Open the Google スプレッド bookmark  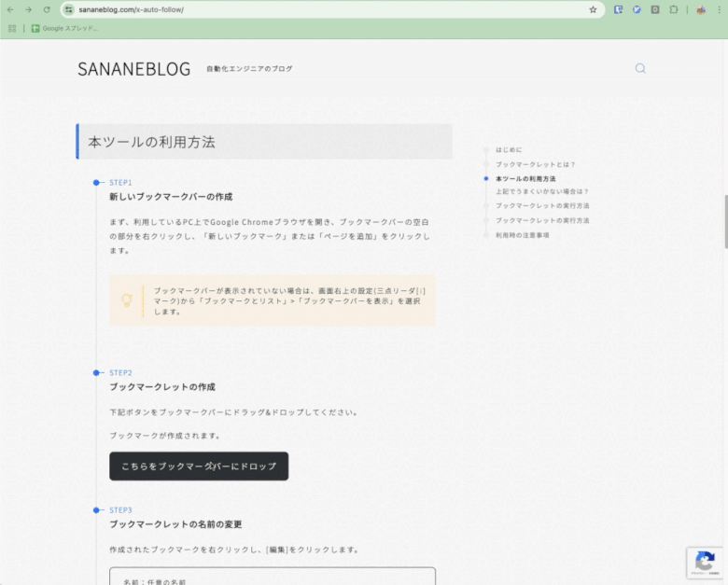64,28
